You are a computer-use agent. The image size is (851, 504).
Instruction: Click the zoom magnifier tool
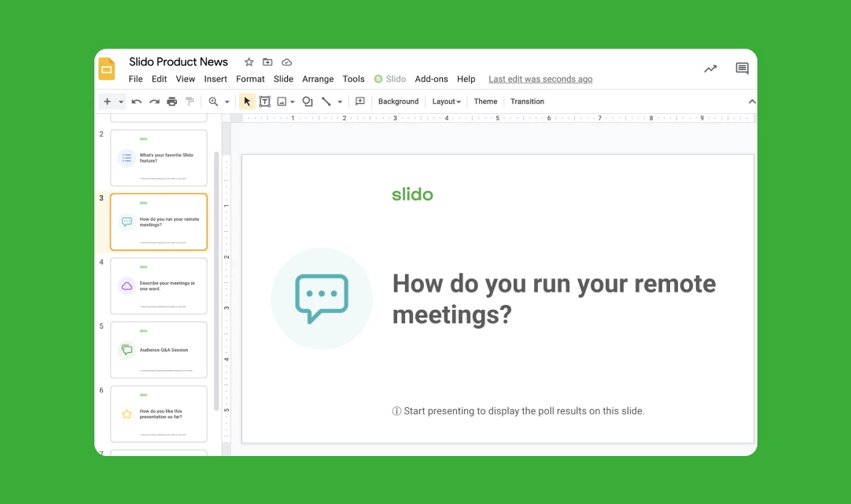click(x=213, y=101)
